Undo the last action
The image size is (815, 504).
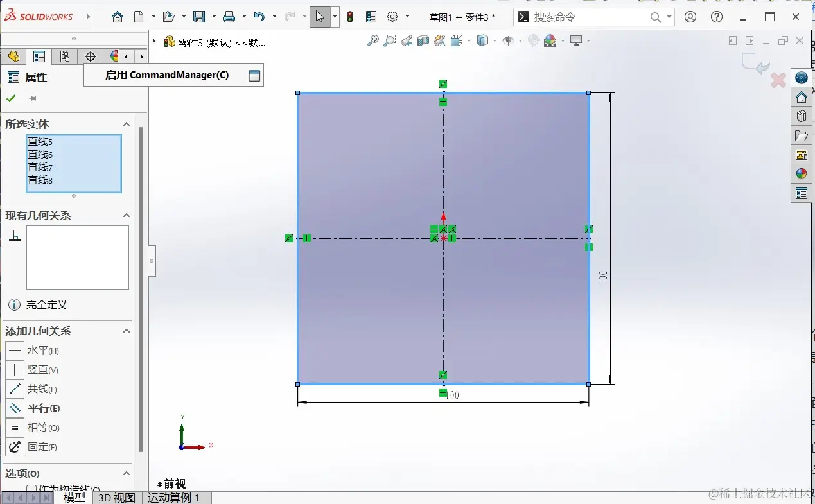coord(259,17)
